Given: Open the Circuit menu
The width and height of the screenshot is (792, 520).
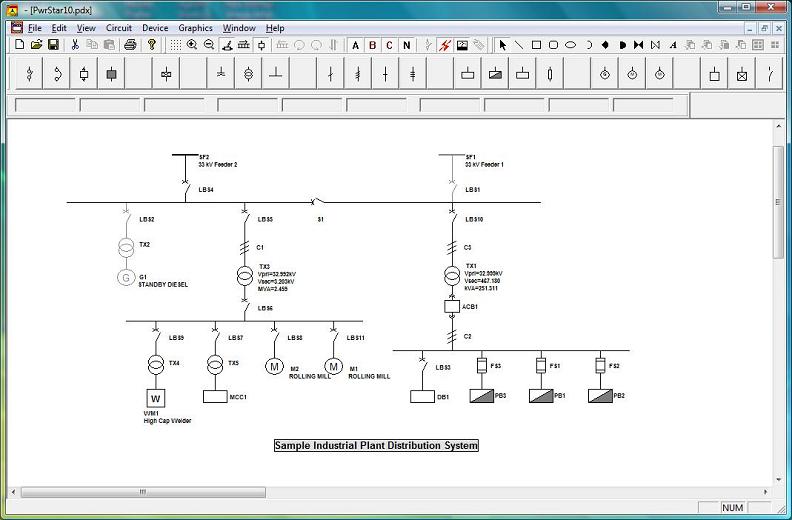Looking at the screenshot, I should coord(119,28).
